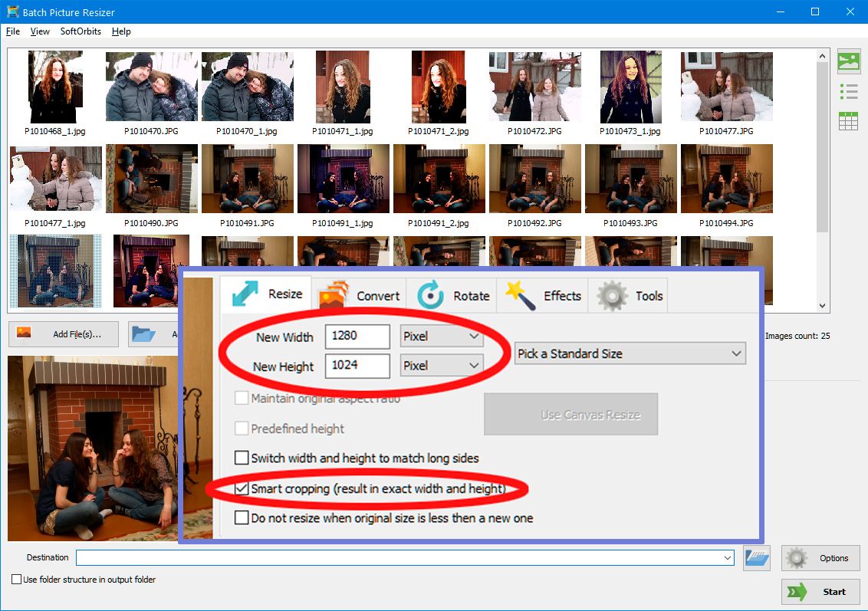
Task: Open the SoftOrbits menu
Action: 81,31
